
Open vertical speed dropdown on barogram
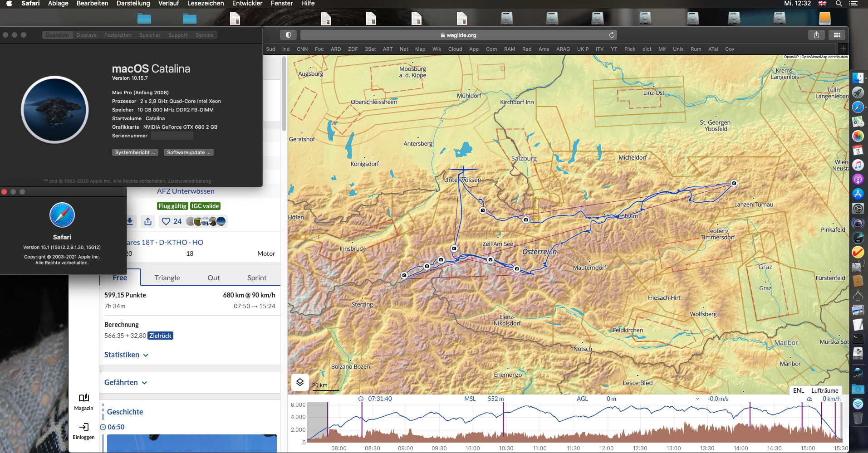pyautogui.click(x=697, y=399)
